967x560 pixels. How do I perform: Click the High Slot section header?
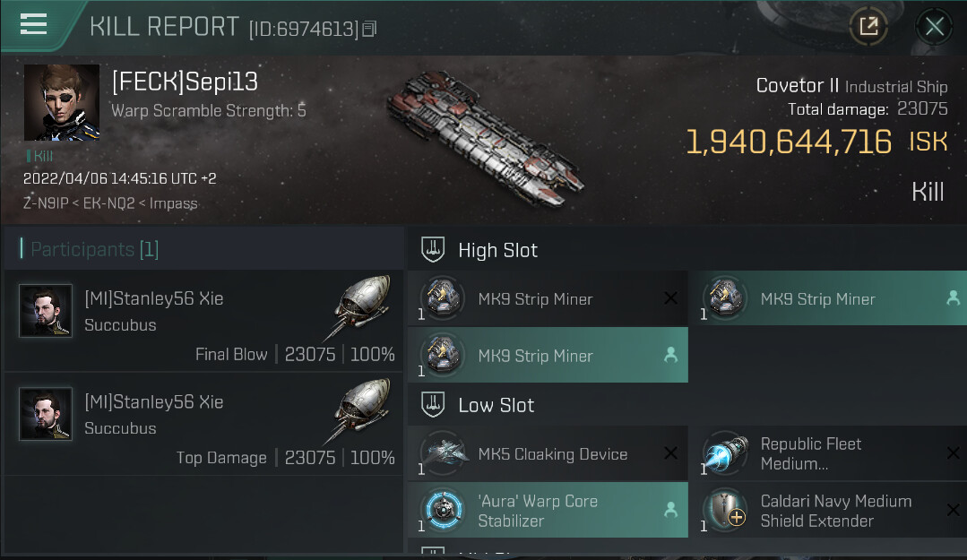click(x=497, y=250)
